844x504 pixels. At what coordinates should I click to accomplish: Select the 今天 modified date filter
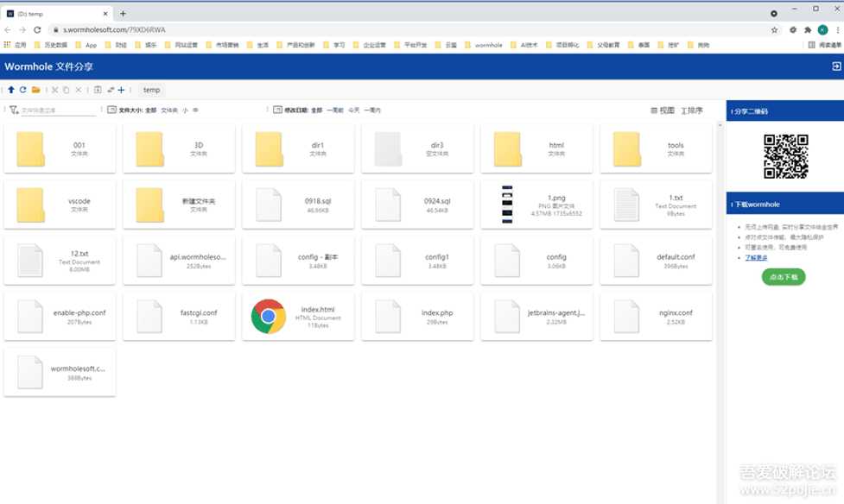pos(354,110)
